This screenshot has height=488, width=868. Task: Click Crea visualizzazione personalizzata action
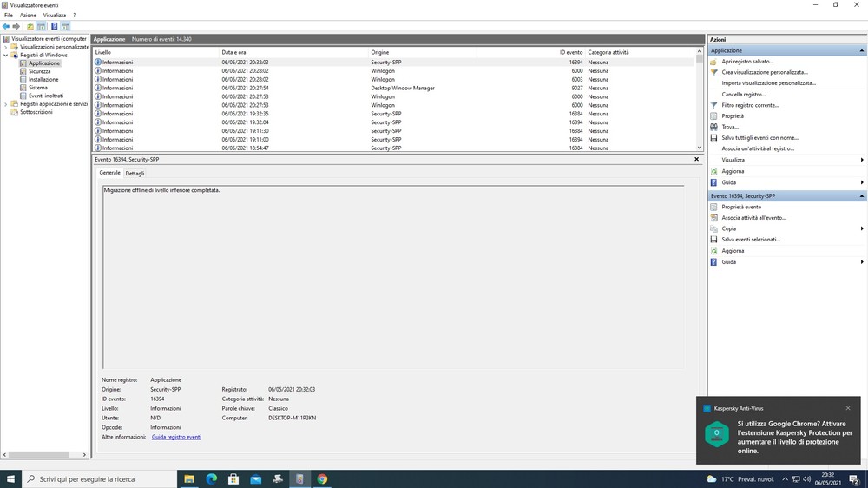click(x=765, y=72)
